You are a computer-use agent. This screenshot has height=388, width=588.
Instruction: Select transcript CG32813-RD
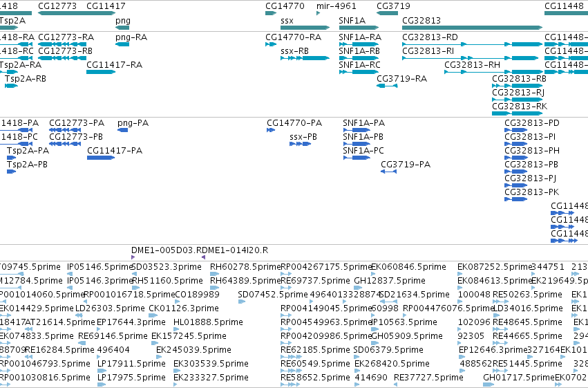coord(430,37)
